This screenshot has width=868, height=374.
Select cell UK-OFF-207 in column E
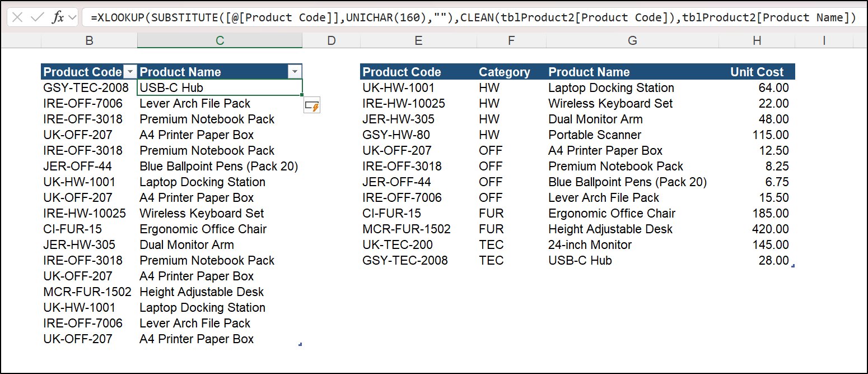pyautogui.click(x=418, y=150)
